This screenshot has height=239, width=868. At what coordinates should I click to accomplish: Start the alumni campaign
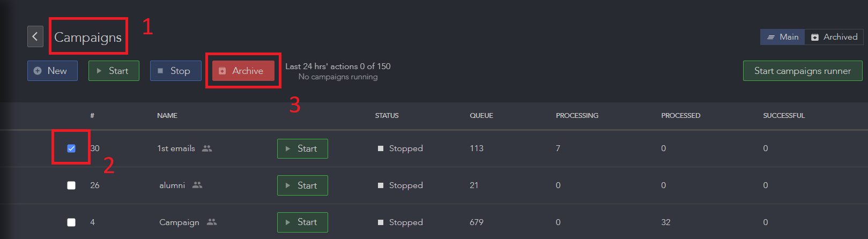(x=302, y=185)
